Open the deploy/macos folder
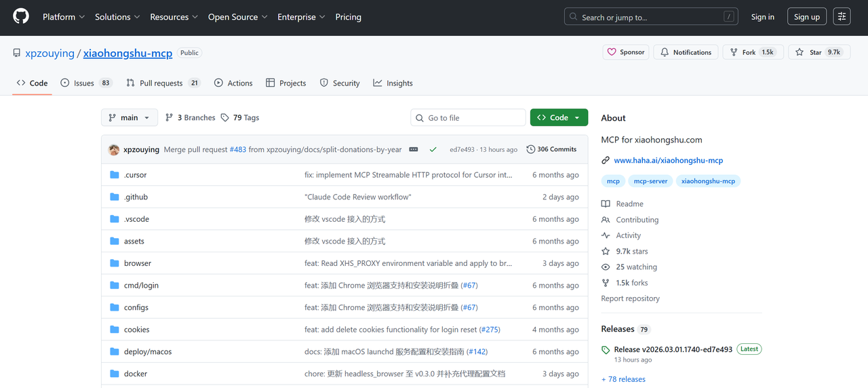The width and height of the screenshot is (868, 388). pos(148,351)
